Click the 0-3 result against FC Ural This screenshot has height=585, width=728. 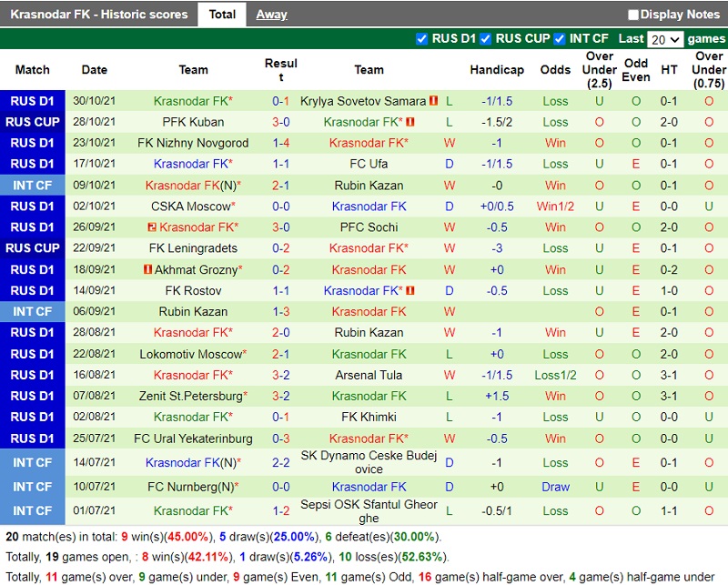pyautogui.click(x=281, y=439)
